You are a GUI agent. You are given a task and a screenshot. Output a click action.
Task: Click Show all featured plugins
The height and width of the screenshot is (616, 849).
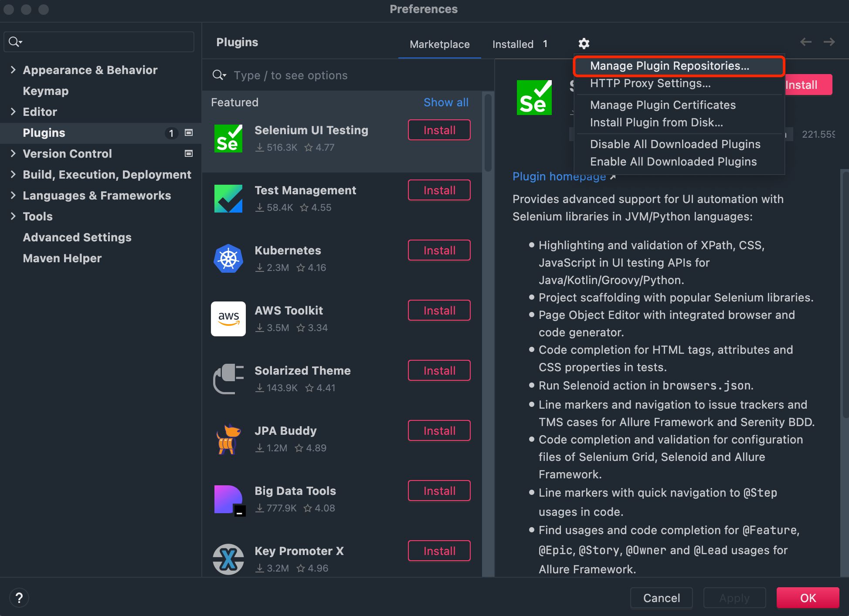(x=446, y=102)
